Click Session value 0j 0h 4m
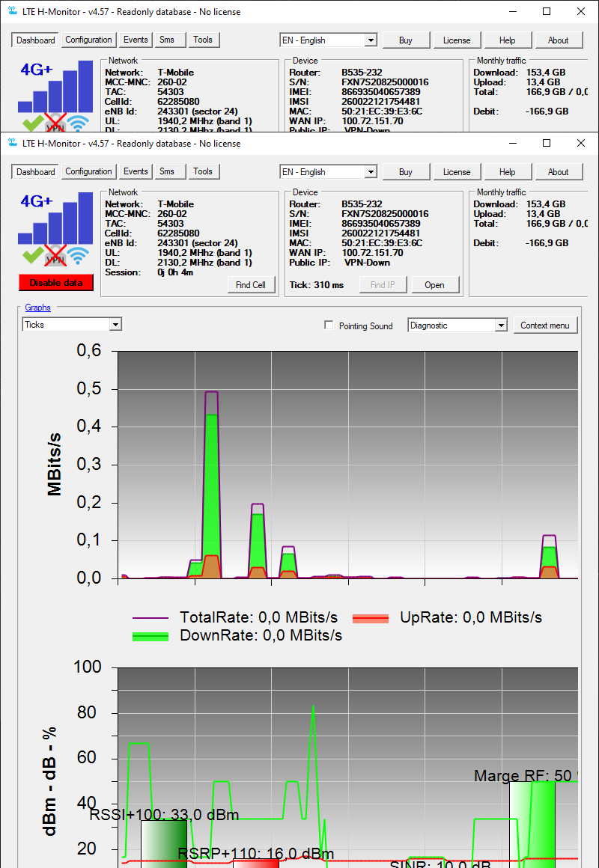 (x=176, y=272)
